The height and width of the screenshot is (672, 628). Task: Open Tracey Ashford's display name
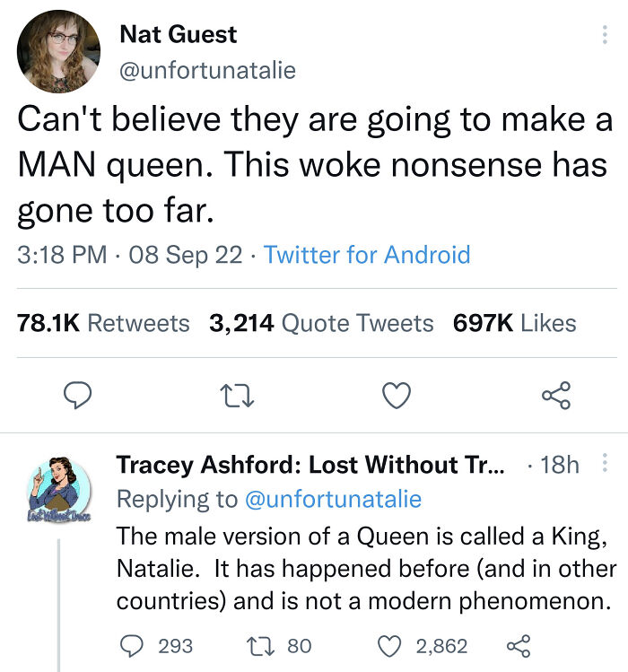[x=310, y=465]
